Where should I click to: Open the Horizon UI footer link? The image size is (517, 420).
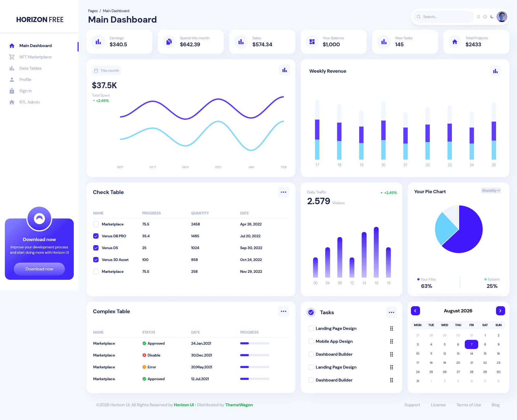pyautogui.click(x=184, y=405)
